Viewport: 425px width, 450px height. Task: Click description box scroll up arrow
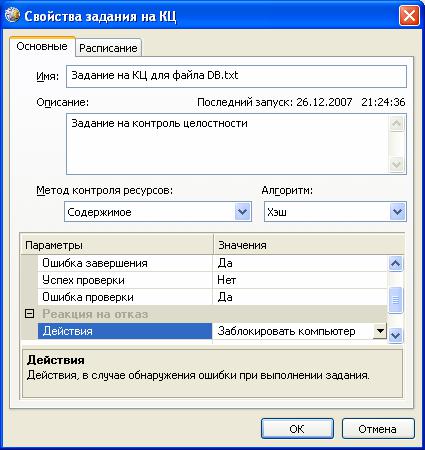coord(397,124)
